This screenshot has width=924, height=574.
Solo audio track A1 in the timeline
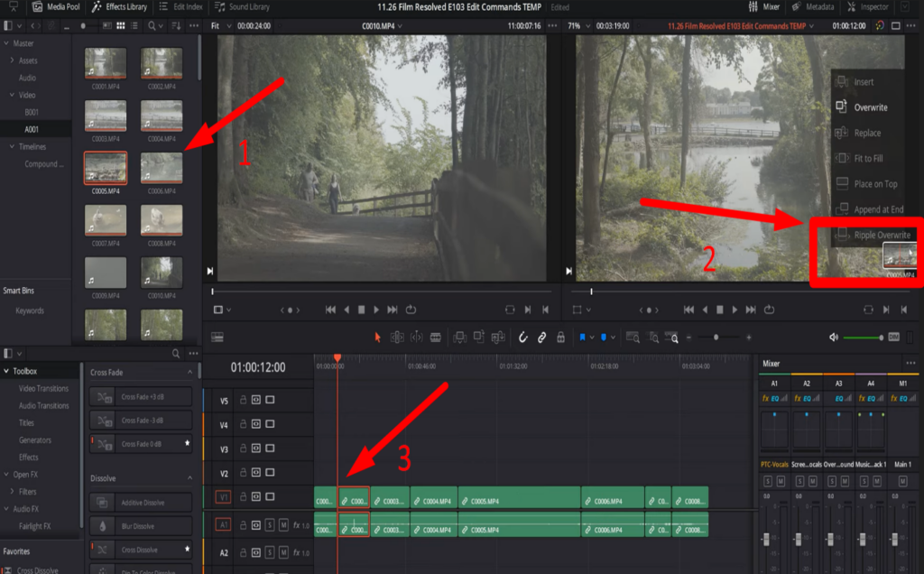pyautogui.click(x=270, y=524)
